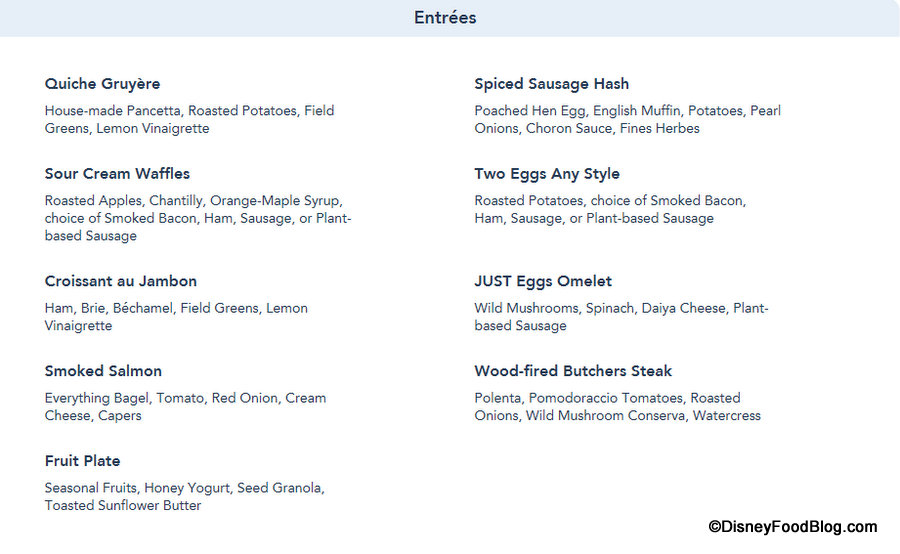Viewport: 900px width, 554px height.
Task: Click the House-made Pancetta ingredients description
Action: point(189,119)
